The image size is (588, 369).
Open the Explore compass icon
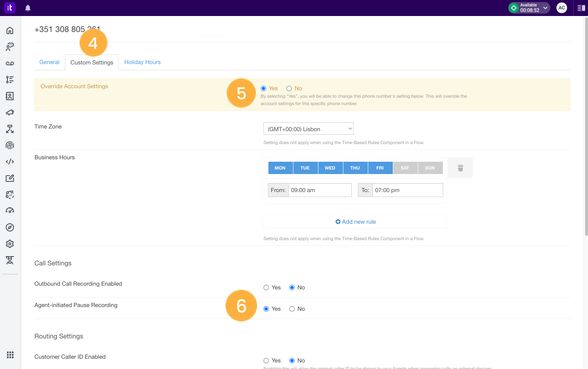pyautogui.click(x=10, y=227)
